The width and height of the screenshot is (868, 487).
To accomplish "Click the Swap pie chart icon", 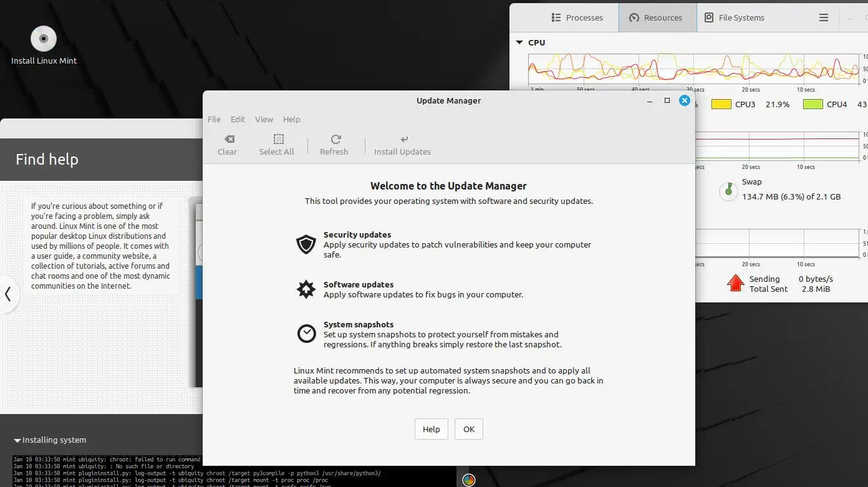I will (728, 191).
